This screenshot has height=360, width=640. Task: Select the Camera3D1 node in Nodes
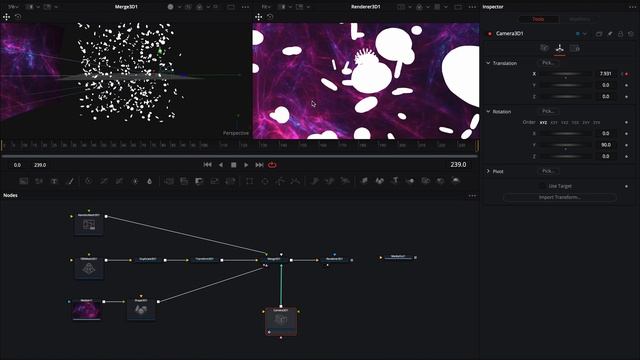(281, 321)
